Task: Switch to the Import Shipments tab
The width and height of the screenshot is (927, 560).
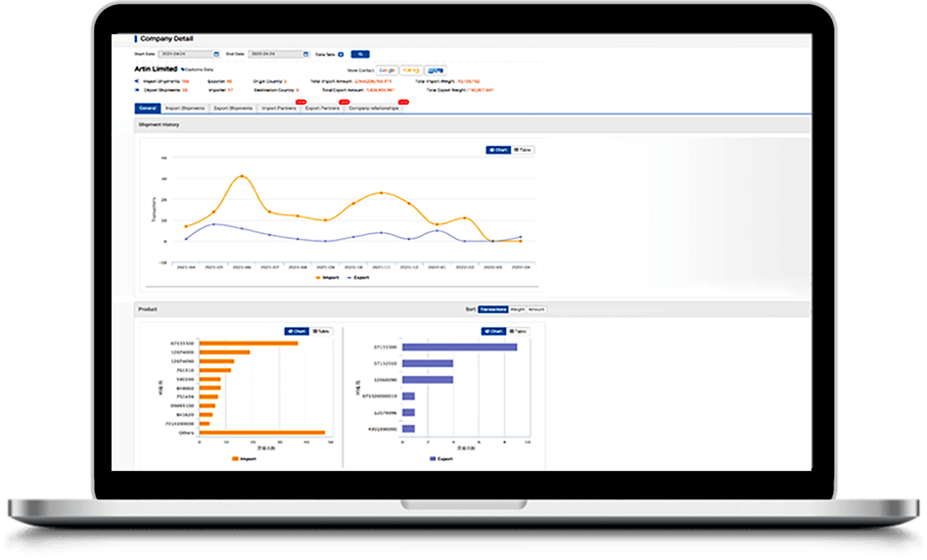Action: [185, 108]
